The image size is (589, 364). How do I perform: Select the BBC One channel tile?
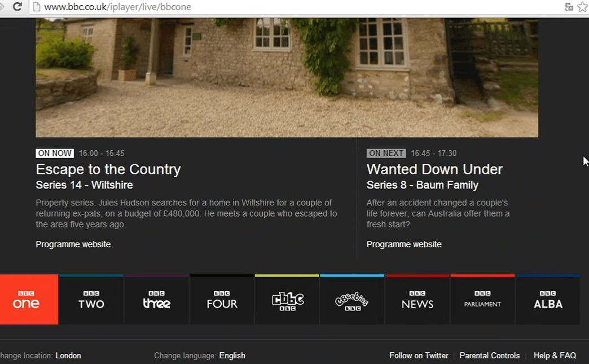click(x=29, y=300)
